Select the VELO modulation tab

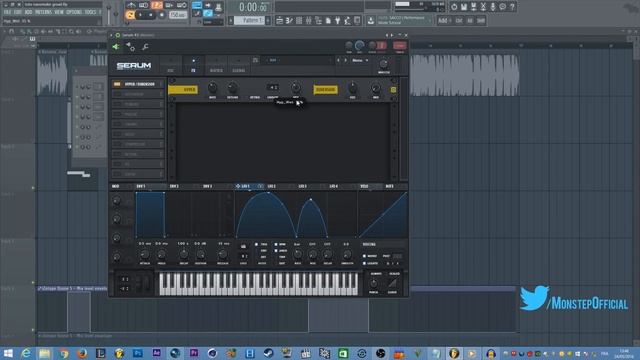coord(364,186)
